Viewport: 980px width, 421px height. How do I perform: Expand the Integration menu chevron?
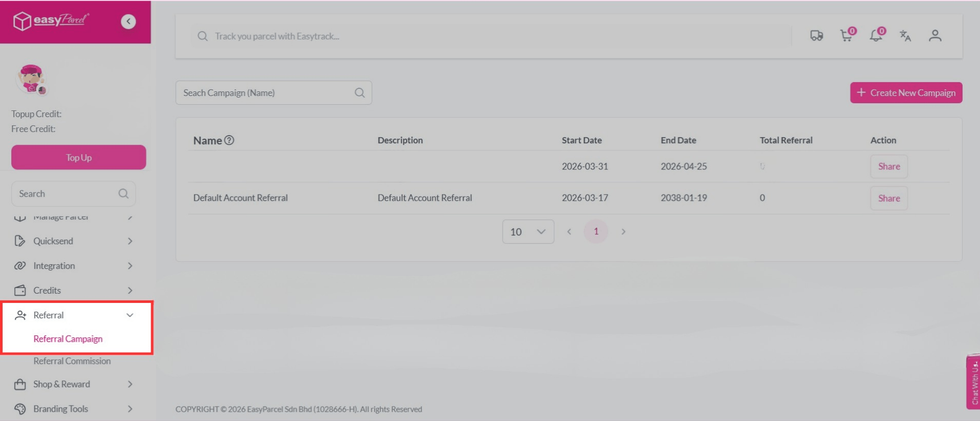coord(130,265)
